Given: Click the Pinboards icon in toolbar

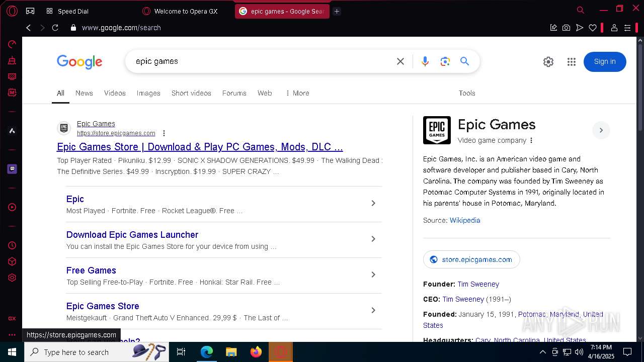Looking at the screenshot, I should click(553, 28).
